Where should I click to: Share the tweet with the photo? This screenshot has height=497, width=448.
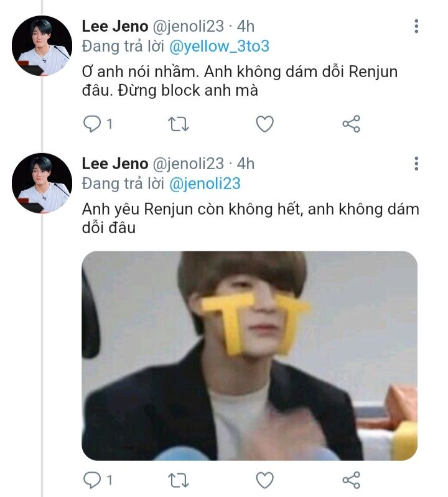click(352, 480)
